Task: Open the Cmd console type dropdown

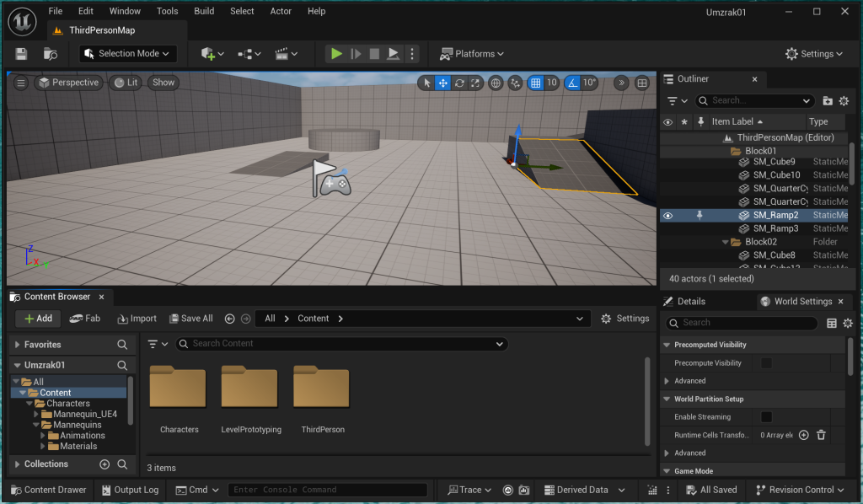Action: 197,490
